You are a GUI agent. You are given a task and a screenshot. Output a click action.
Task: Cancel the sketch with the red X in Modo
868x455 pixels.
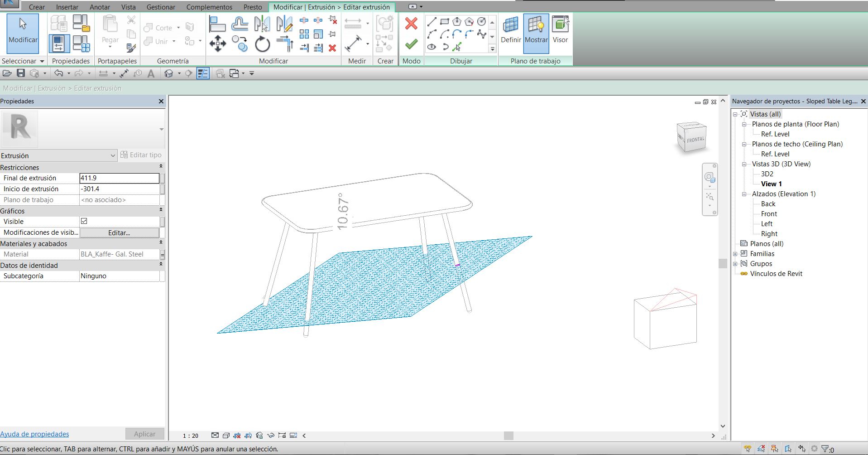tap(411, 24)
